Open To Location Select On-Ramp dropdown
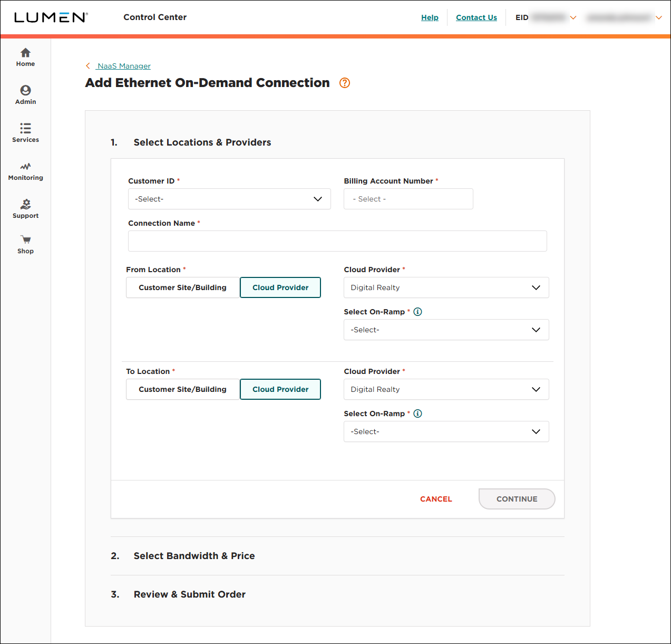Viewport: 671px width, 644px height. [x=446, y=431]
